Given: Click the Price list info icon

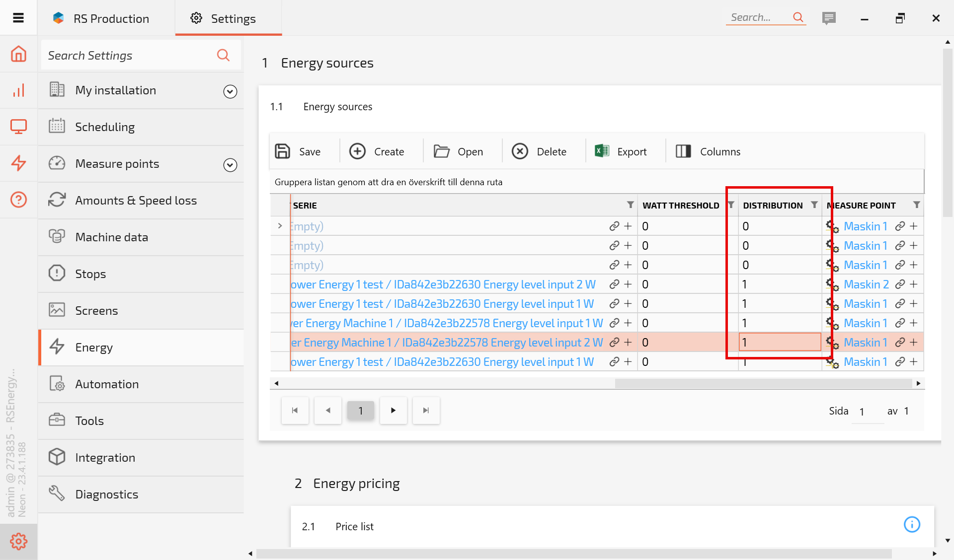Looking at the screenshot, I should point(912,525).
